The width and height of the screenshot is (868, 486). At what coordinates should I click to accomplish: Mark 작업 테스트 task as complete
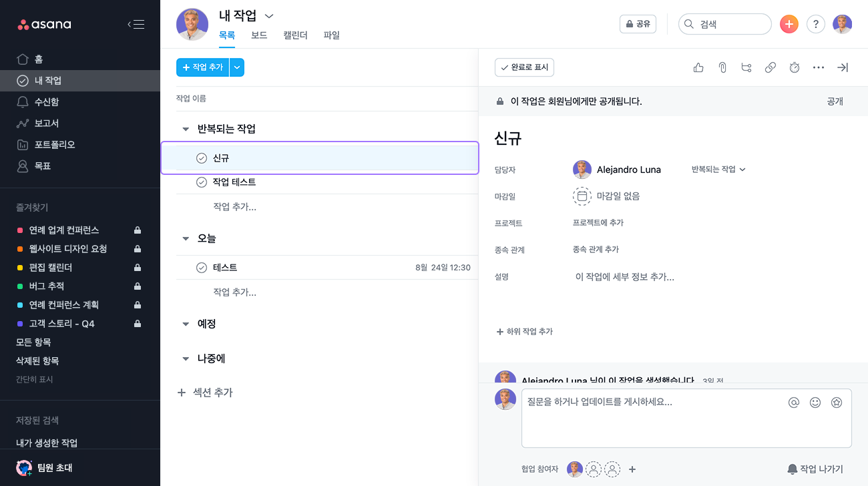tap(202, 182)
